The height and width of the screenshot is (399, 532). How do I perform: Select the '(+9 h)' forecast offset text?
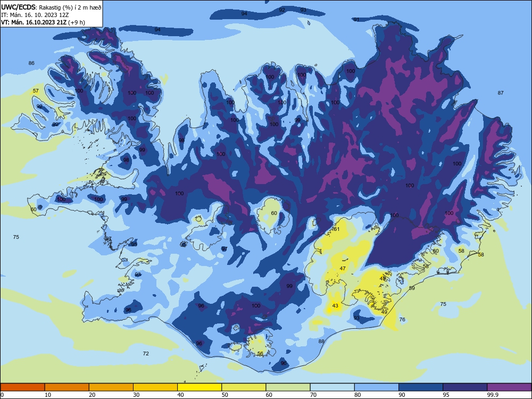[x=77, y=22]
